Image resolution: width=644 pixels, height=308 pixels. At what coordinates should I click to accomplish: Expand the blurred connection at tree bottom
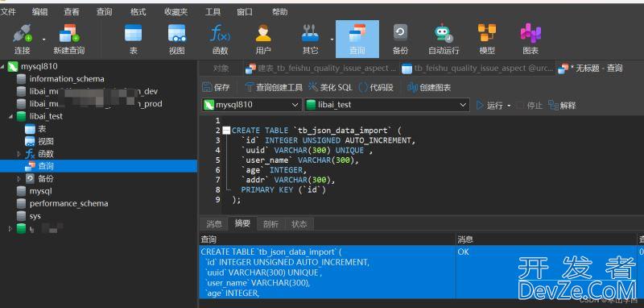(10, 229)
